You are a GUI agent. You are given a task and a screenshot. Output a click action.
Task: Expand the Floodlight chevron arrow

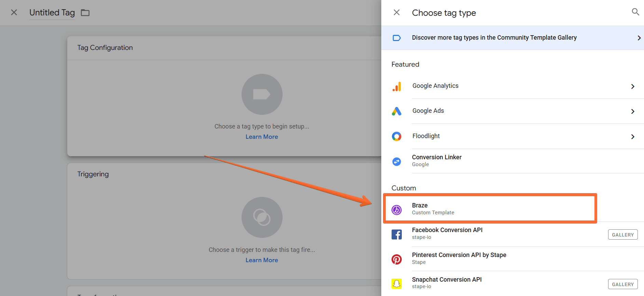point(633,137)
